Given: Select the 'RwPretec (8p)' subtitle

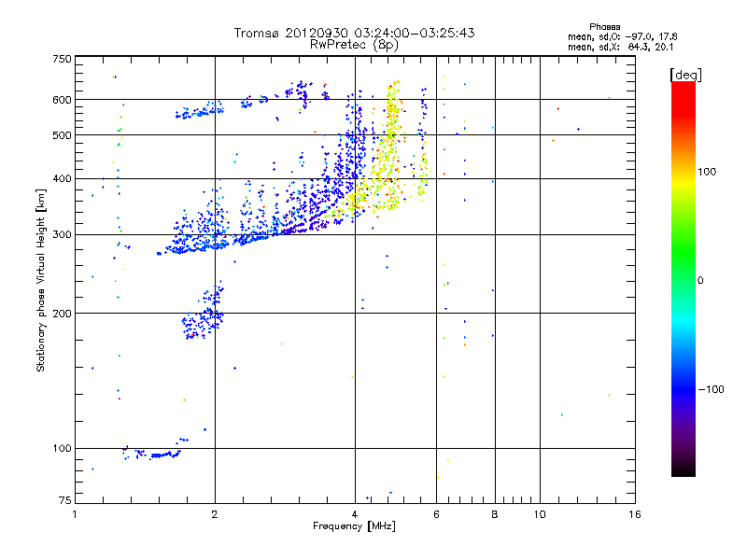Looking at the screenshot, I should pos(354,45).
